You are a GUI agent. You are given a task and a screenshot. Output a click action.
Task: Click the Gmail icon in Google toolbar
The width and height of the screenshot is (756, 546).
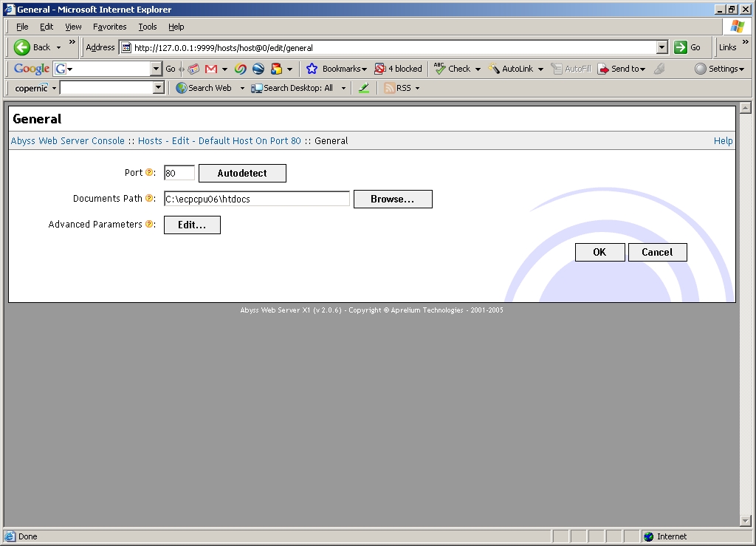point(211,69)
